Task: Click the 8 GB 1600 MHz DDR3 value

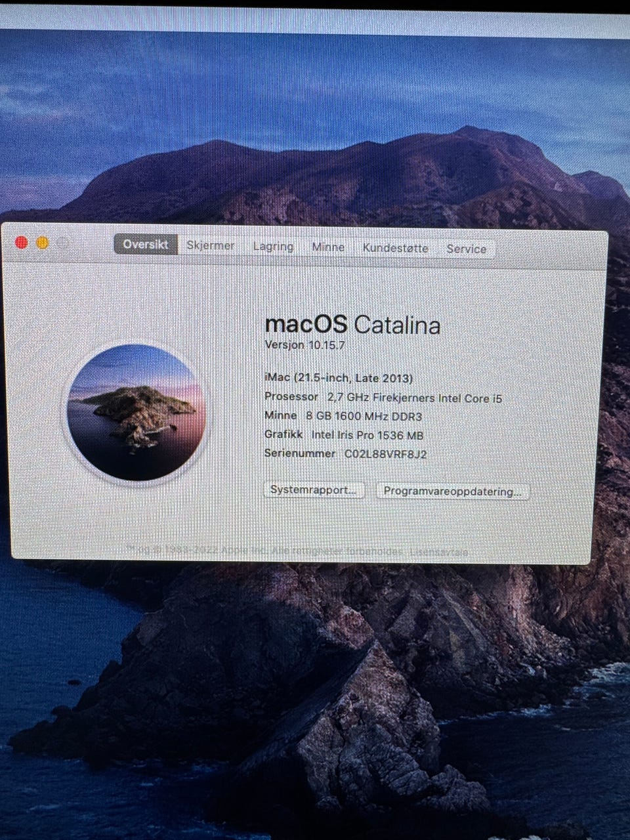Action: tap(364, 416)
